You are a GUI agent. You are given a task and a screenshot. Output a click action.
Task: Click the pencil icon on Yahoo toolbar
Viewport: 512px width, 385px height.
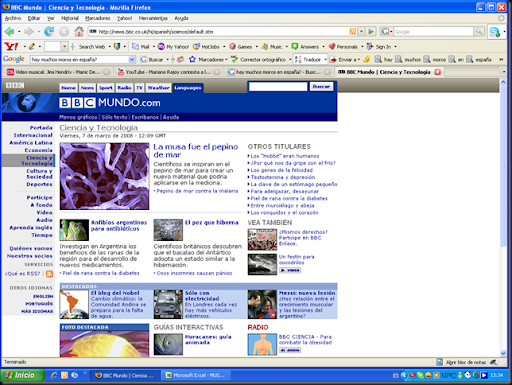tap(32, 46)
